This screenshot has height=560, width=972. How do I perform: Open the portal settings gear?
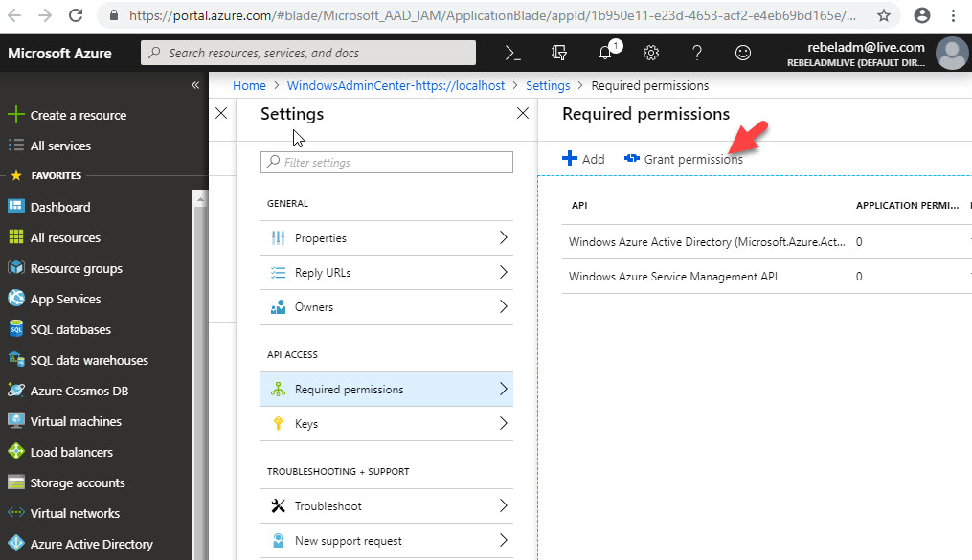(x=651, y=53)
